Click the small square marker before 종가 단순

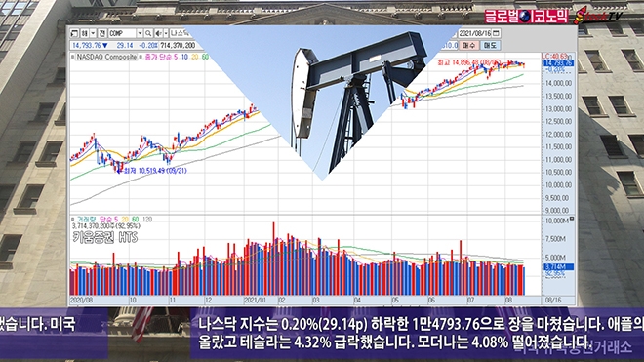pos(141,57)
